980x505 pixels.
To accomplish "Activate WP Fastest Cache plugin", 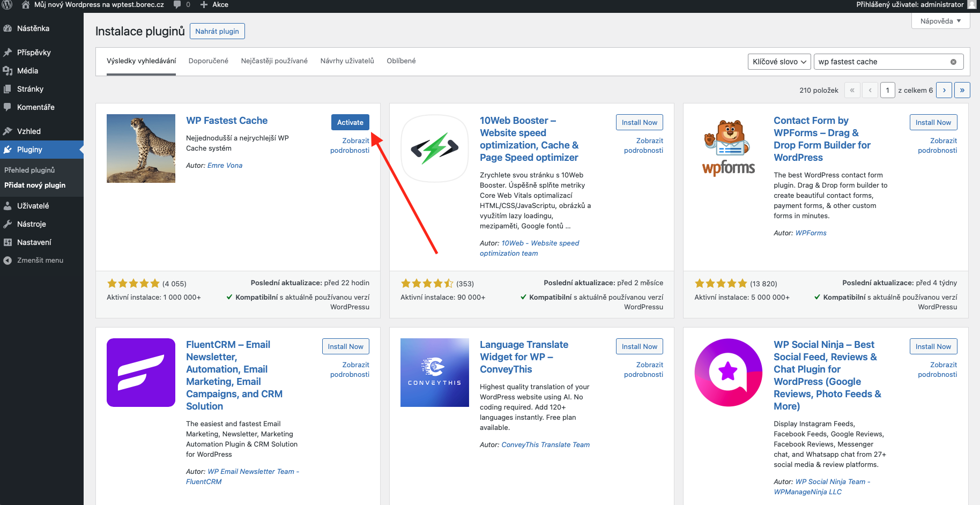I will pos(350,122).
